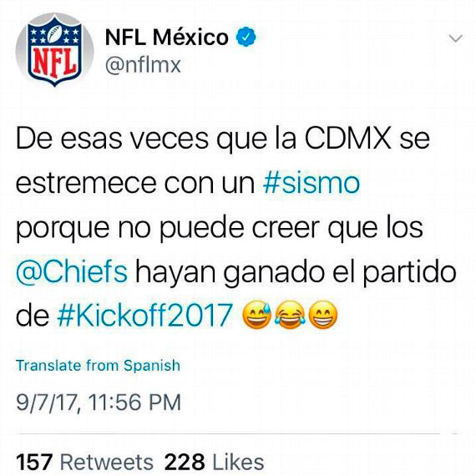476x476 pixels.
Task: Click the word CDMX in the tweet
Action: 347,139
